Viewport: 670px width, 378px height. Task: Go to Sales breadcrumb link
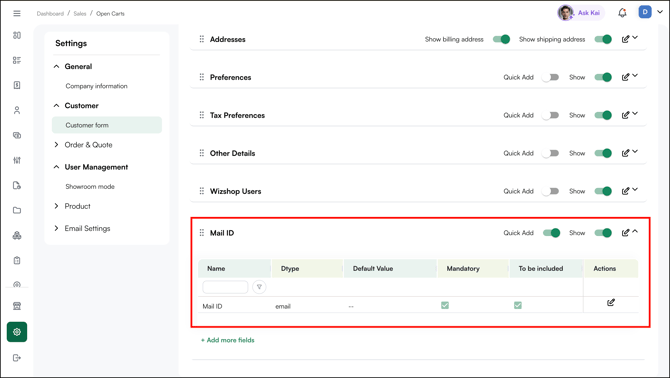pos(79,14)
